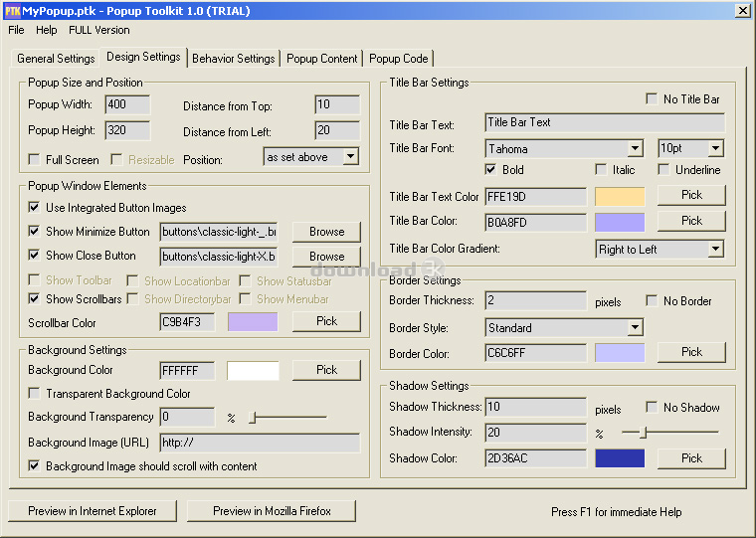
Task: Pick a Border Color
Action: (691, 352)
